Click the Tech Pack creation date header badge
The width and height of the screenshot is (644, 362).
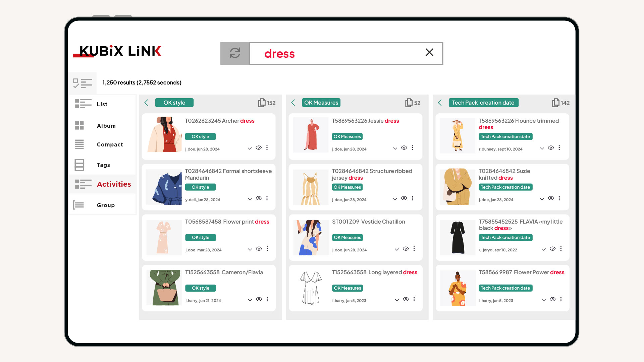pos(483,103)
